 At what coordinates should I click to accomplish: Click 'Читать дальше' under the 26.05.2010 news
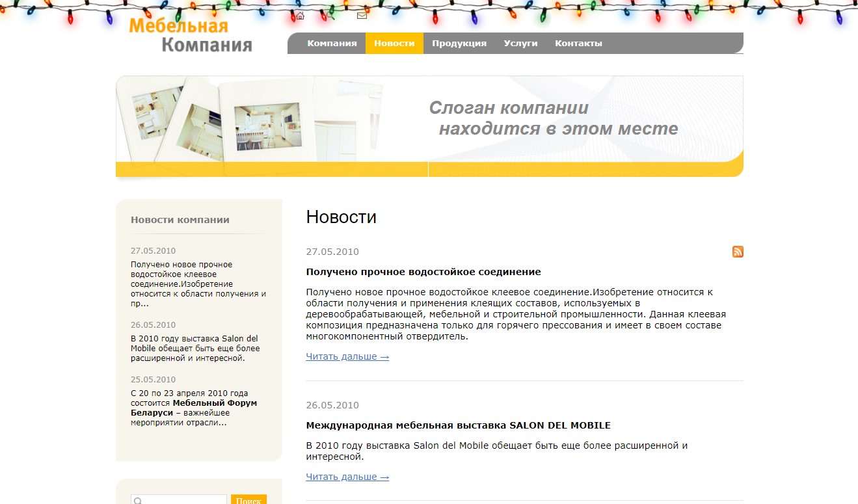click(x=347, y=477)
